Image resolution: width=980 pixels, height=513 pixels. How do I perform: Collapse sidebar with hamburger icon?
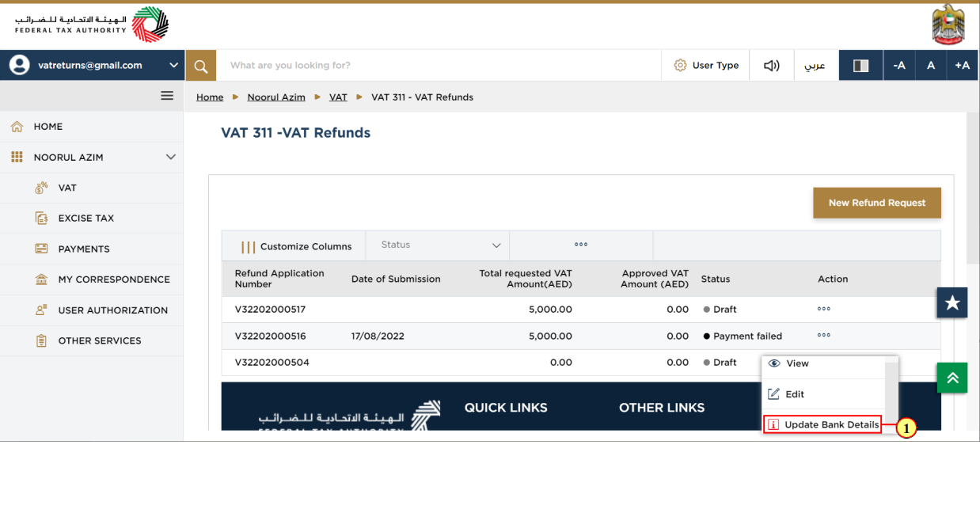(167, 95)
